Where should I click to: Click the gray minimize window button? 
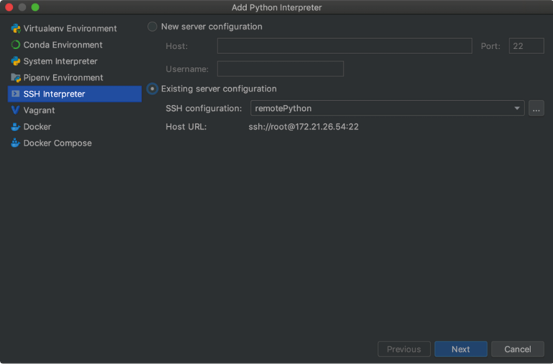[22, 7]
